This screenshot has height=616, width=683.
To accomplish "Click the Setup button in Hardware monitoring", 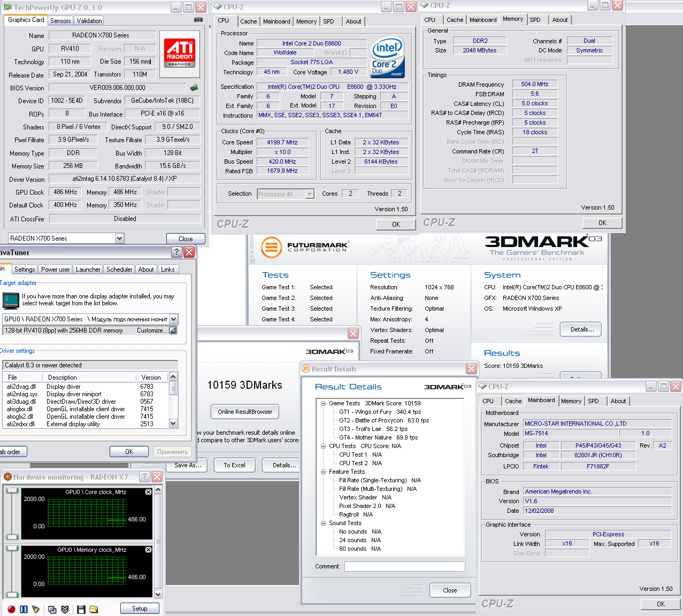I will 140,609.
